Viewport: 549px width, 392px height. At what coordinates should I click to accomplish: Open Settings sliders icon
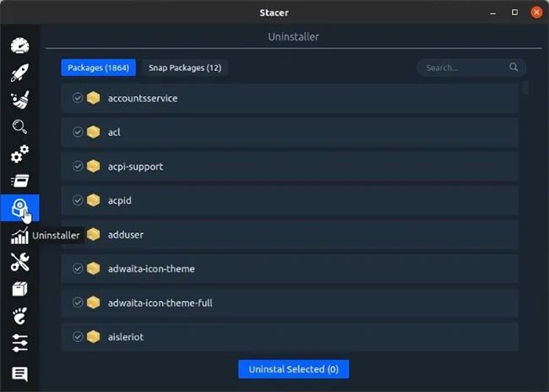point(20,343)
